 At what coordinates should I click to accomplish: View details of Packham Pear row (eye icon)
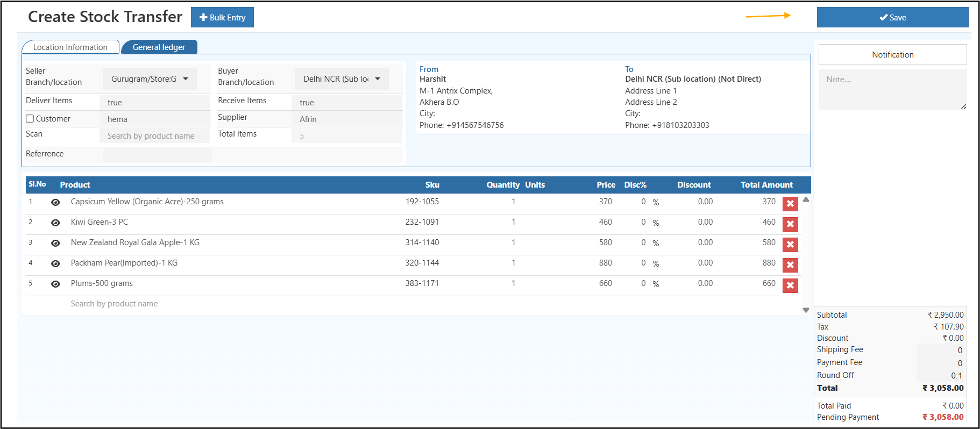pyautogui.click(x=55, y=264)
